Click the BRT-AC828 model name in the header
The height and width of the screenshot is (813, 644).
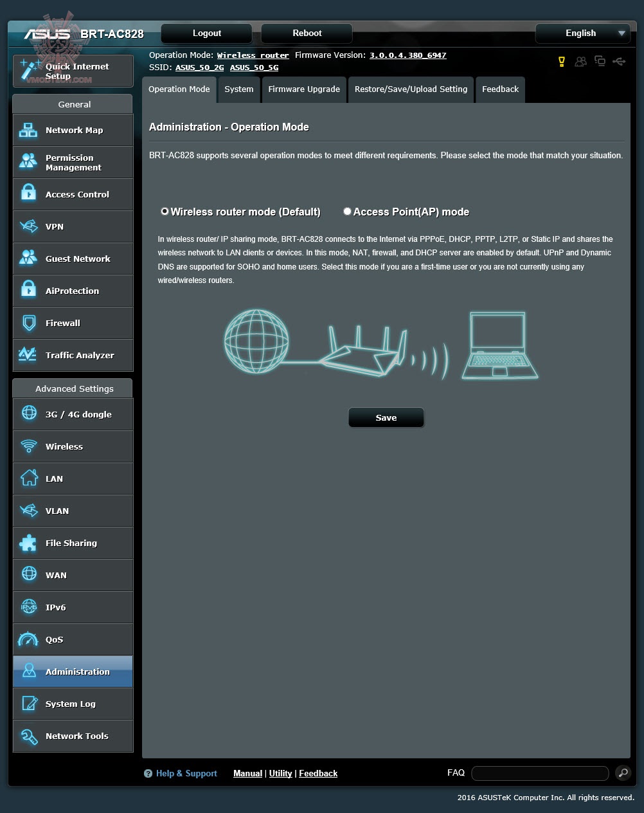click(x=112, y=34)
